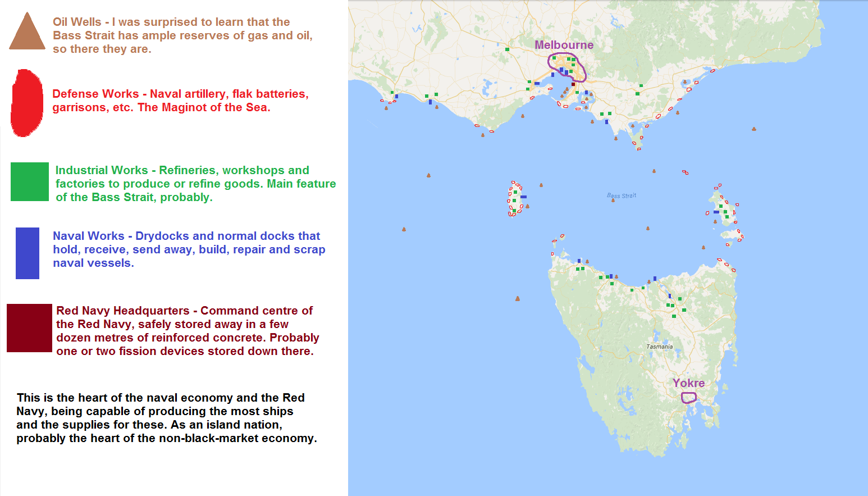Click the green industrial marker northwest of Melbourne
This screenshot has height=496, width=868.
point(507,49)
